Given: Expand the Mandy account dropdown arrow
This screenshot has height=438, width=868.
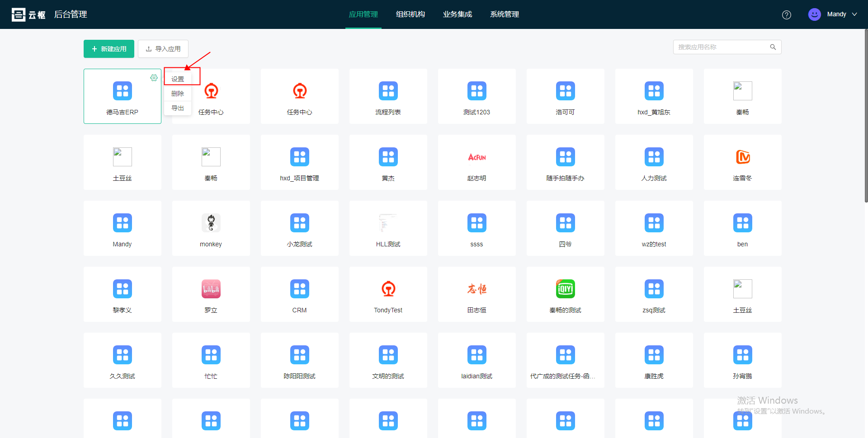Looking at the screenshot, I should (854, 14).
